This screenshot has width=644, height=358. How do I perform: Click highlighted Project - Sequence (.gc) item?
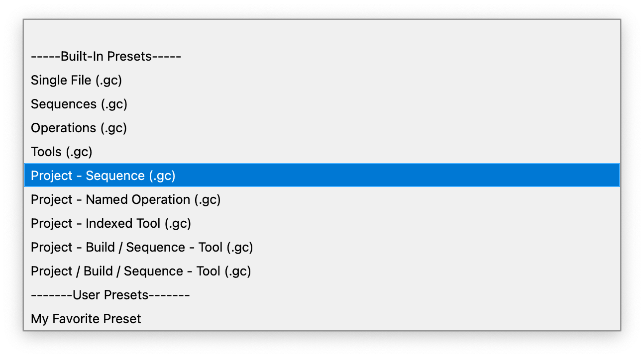pos(103,176)
